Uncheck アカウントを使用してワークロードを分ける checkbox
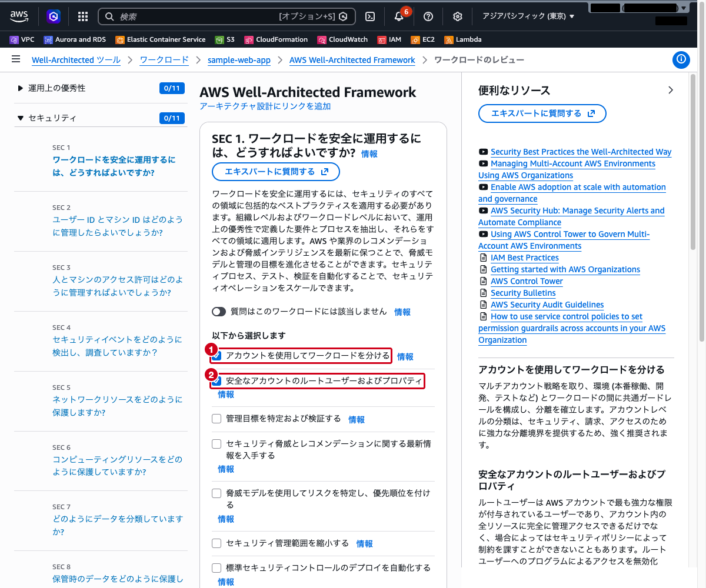Screen dimensions: 706x588 (x=217, y=356)
